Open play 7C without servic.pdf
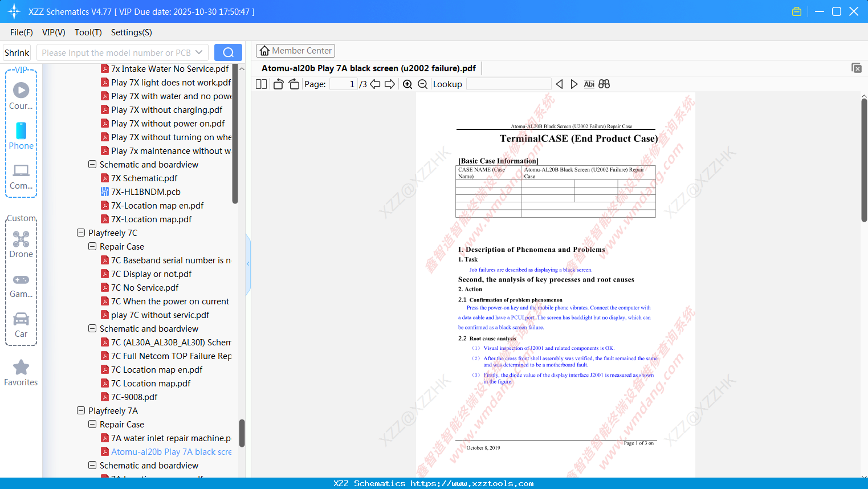 [x=160, y=315]
